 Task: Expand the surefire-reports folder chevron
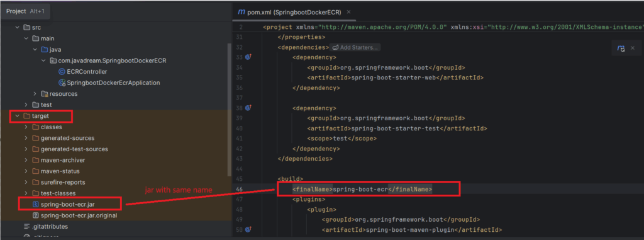[26, 183]
